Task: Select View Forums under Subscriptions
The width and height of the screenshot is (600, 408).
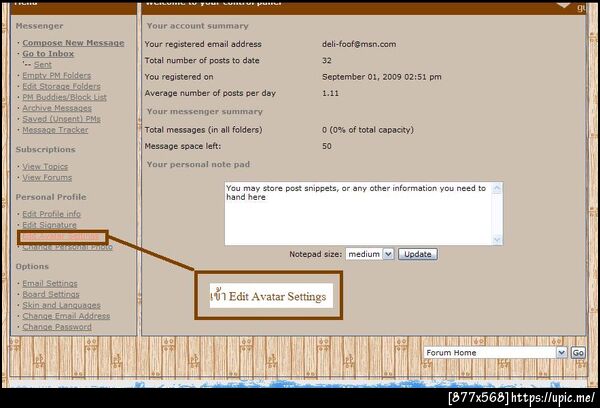Action: 47,178
